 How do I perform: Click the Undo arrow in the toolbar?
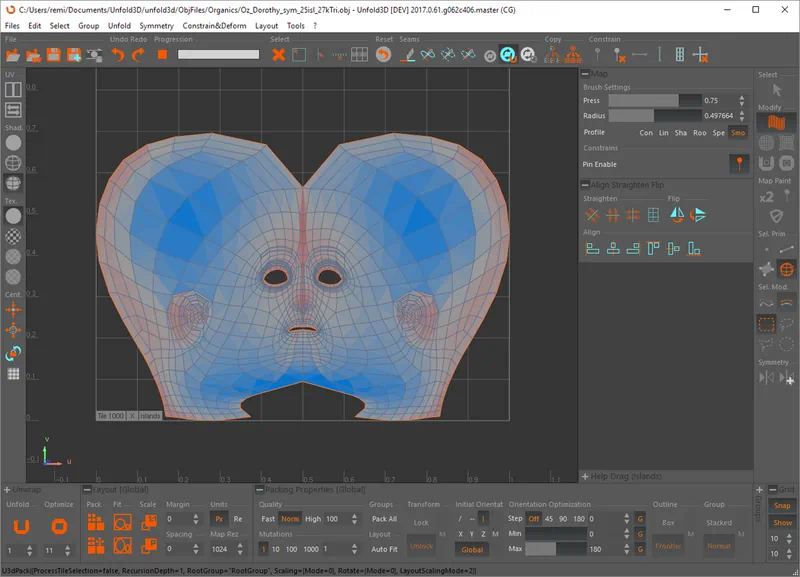(x=118, y=54)
